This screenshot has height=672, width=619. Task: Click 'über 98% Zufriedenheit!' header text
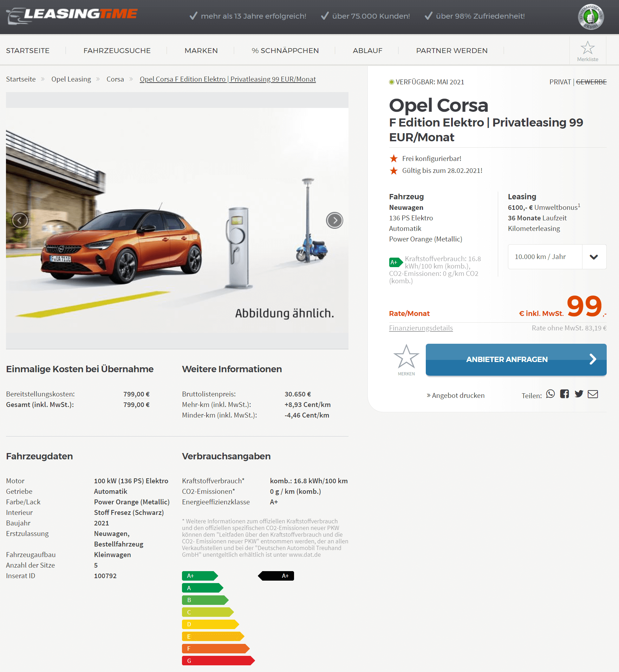480,16
